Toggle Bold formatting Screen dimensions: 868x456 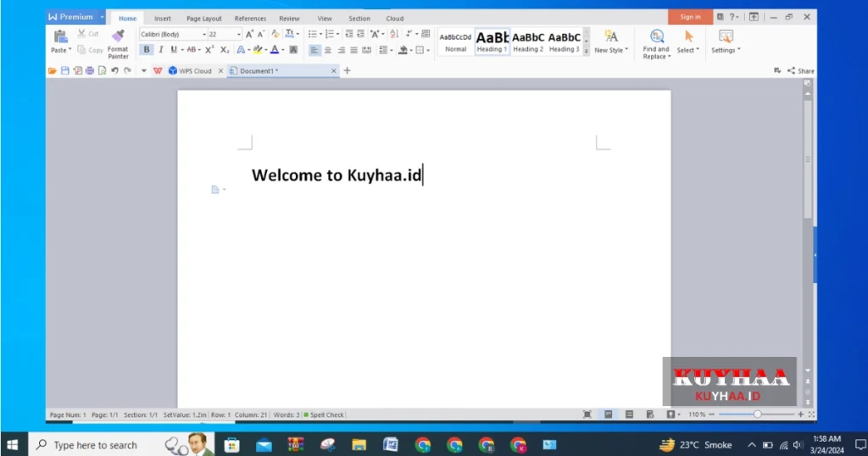146,50
